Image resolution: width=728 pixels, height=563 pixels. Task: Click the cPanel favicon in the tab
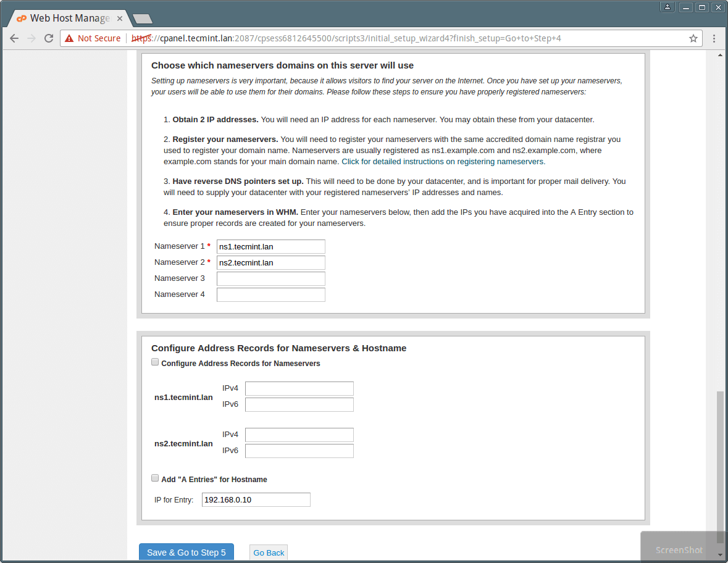click(x=22, y=19)
